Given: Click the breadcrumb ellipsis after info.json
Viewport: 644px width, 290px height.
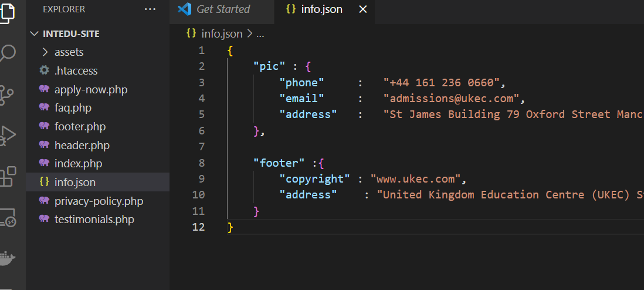Looking at the screenshot, I should (260, 34).
